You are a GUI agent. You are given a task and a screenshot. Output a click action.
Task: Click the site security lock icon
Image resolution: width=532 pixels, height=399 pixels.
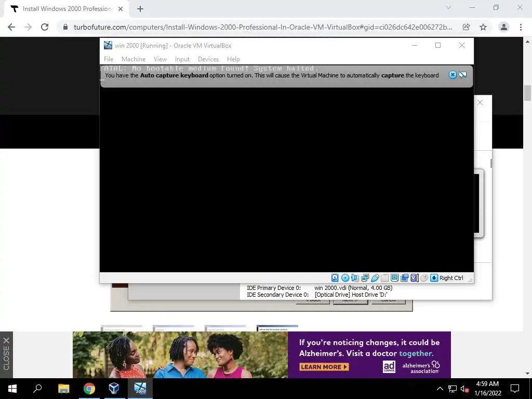(65, 27)
